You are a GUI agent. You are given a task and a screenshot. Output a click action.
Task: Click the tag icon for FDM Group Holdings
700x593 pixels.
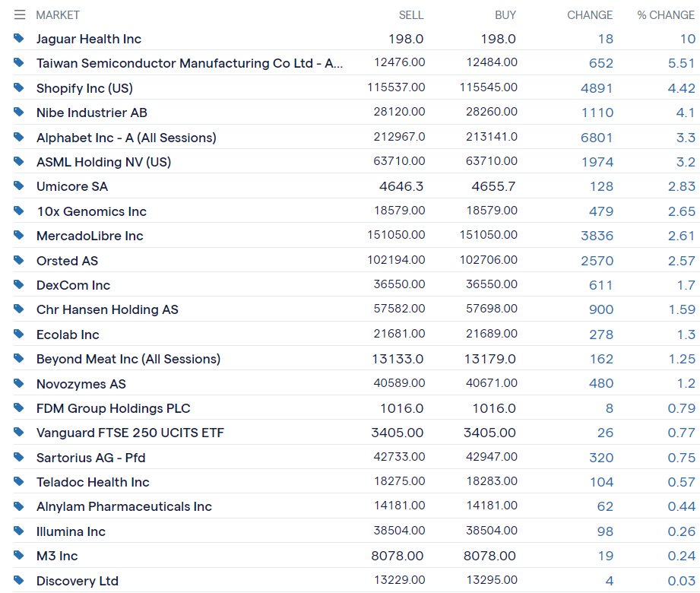[19, 407]
